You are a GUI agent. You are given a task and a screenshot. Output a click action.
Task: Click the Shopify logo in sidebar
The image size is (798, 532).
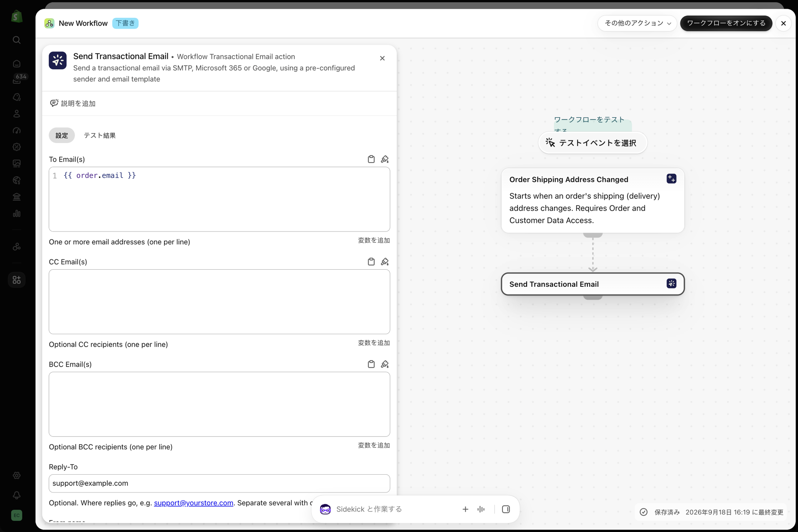click(x=17, y=17)
